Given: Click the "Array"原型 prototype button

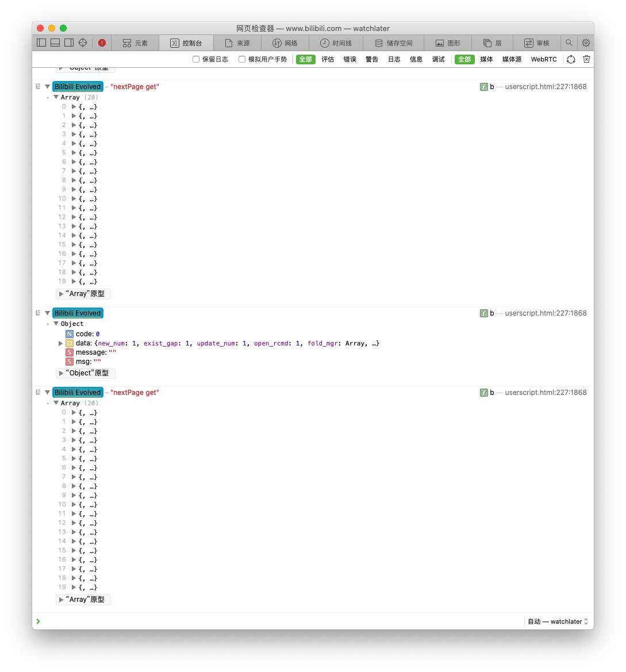Looking at the screenshot, I should tap(83, 294).
